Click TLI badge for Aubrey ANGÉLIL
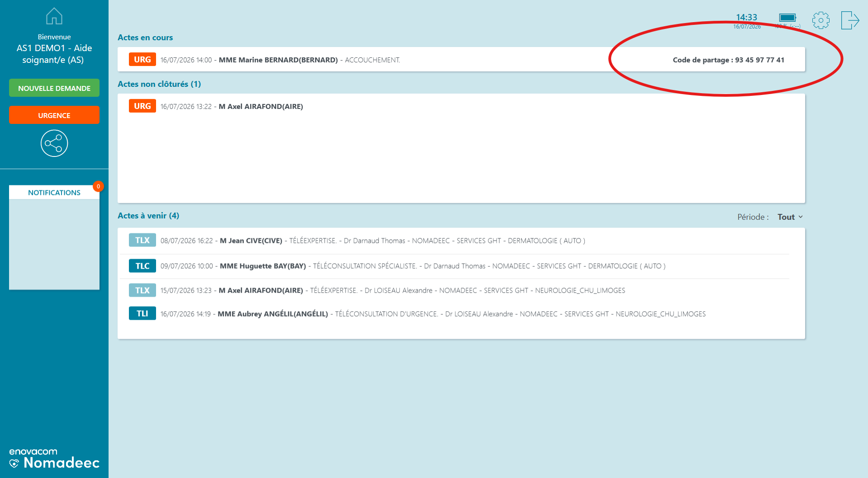Image resolution: width=868 pixels, height=478 pixels. 142,313
